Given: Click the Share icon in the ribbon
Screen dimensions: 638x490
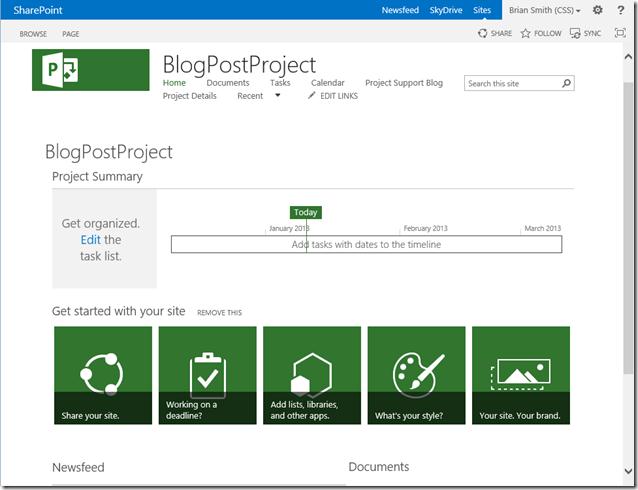Looking at the screenshot, I should [x=483, y=33].
